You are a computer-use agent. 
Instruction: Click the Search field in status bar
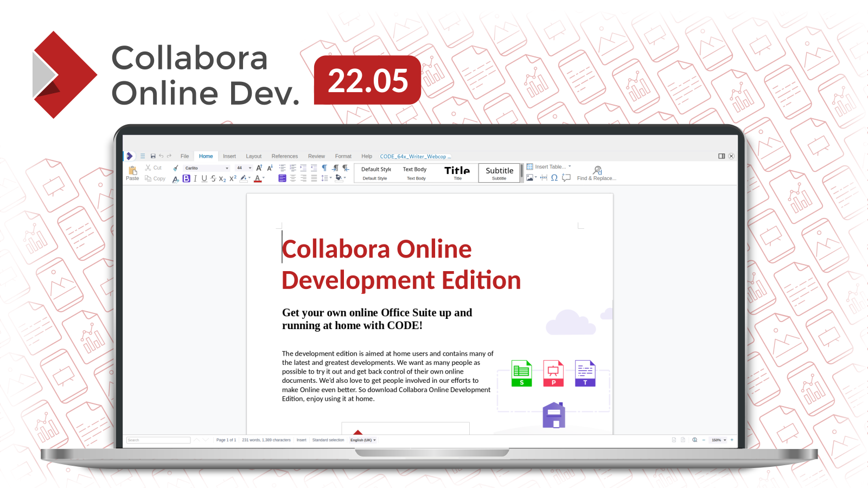coord(158,440)
